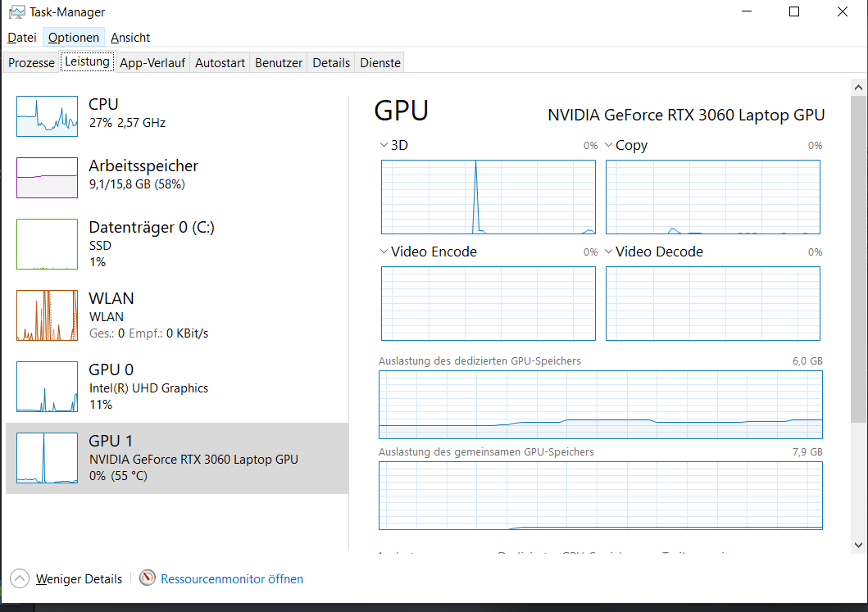Switch to the Leistung tab
Viewport: 868px width, 612px height.
(88, 61)
